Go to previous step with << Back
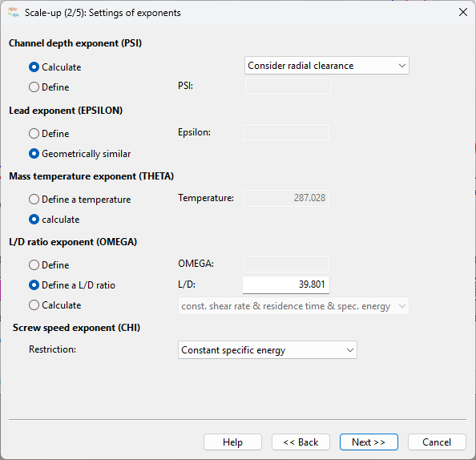The image size is (476, 460). click(301, 442)
